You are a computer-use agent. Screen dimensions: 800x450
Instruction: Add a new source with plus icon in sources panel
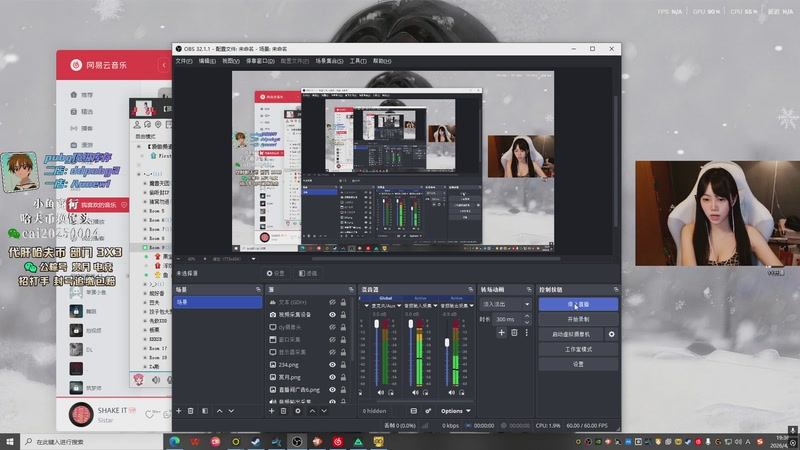click(x=271, y=411)
